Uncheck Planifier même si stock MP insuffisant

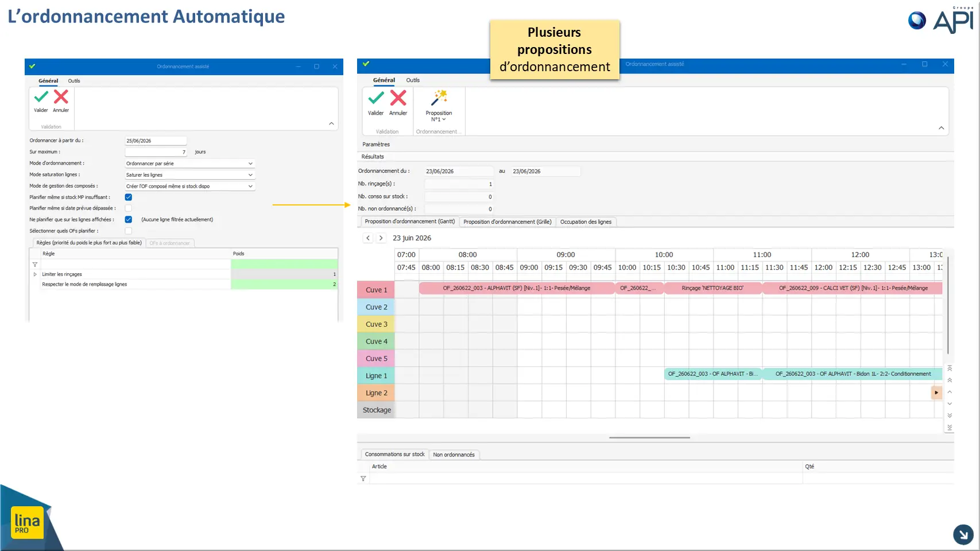coord(129,197)
